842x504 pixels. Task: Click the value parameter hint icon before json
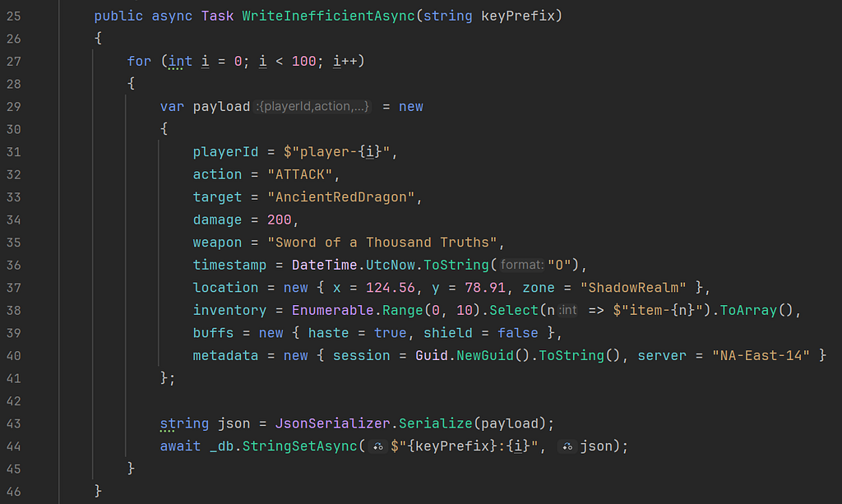567,446
